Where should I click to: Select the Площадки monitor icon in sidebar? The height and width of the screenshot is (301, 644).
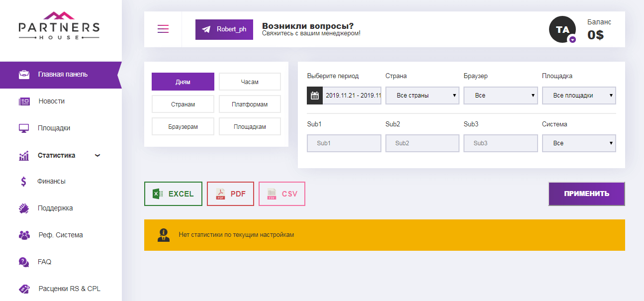point(23,128)
